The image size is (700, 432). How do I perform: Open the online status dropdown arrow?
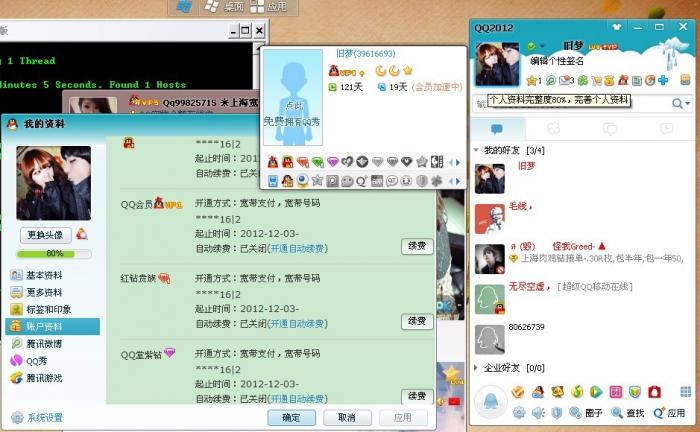[542, 46]
